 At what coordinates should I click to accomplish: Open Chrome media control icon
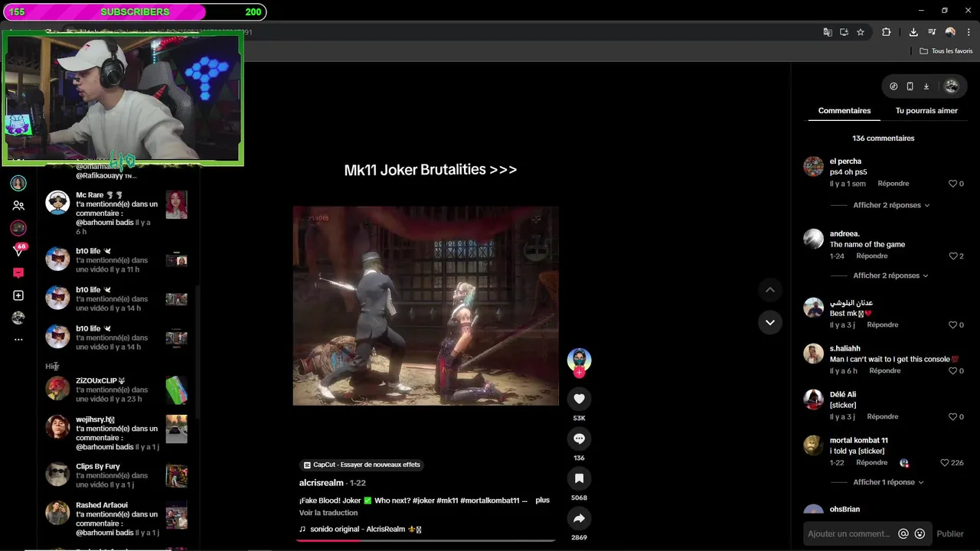pyautogui.click(x=932, y=32)
